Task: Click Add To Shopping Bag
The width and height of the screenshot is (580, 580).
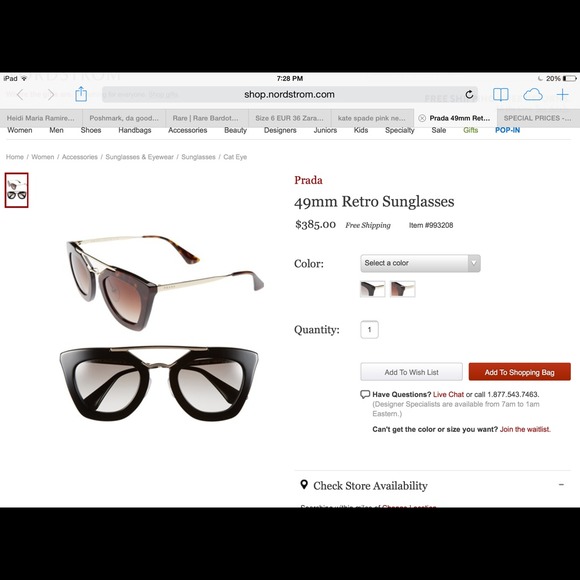Action: pyautogui.click(x=519, y=372)
